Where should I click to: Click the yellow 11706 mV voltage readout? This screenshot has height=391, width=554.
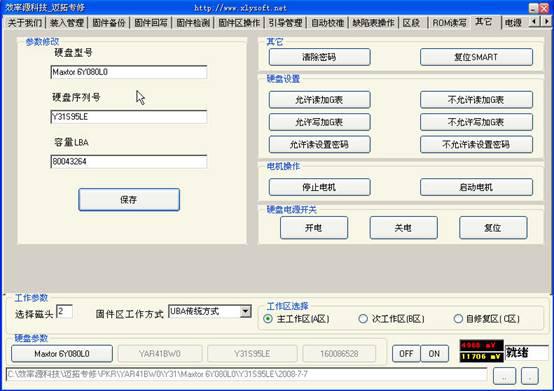(481, 357)
